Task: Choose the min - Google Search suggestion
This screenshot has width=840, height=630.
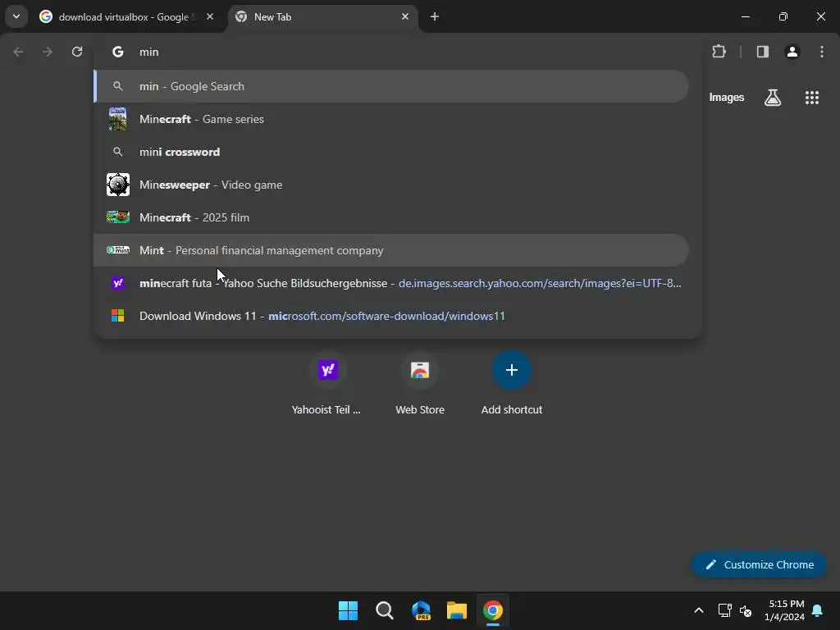Action: click(x=391, y=86)
